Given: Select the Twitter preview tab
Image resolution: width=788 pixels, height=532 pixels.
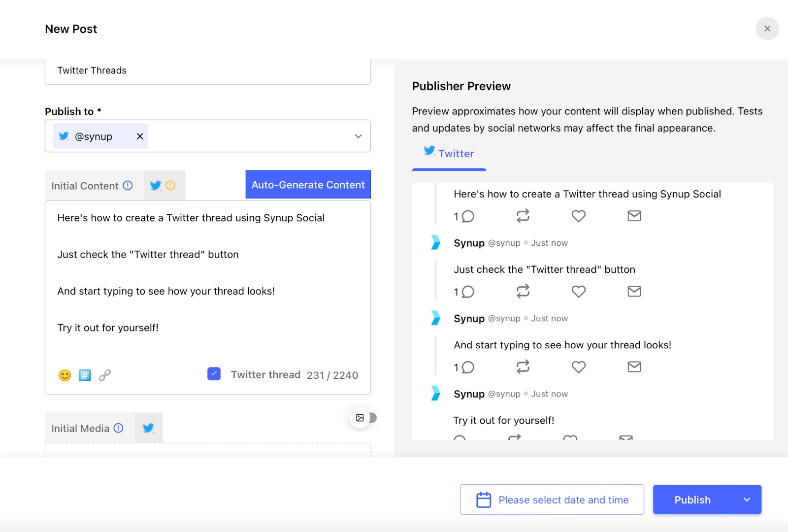Looking at the screenshot, I should coord(449,154).
